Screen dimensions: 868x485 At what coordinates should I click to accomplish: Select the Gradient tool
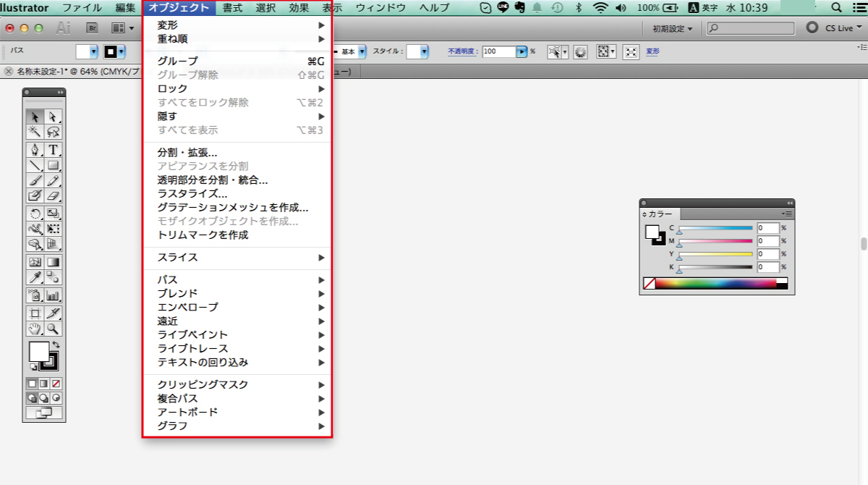tap(53, 262)
